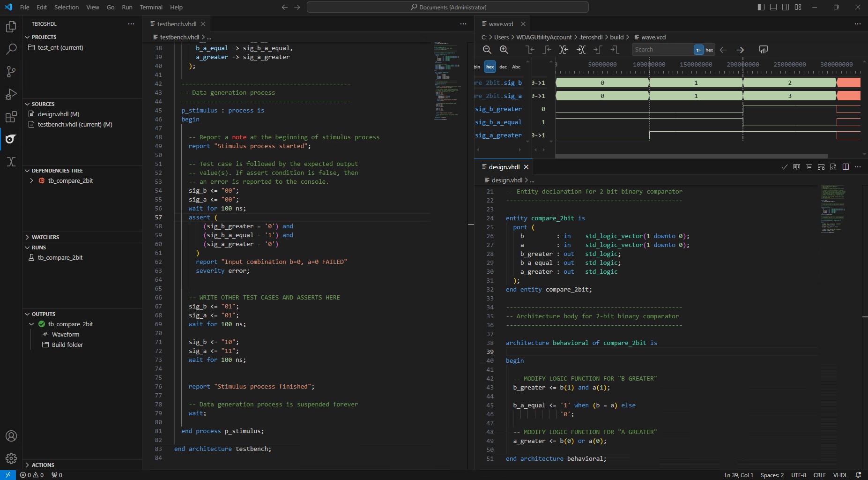
Task: Open the Run and Debug view
Action: tap(11, 94)
